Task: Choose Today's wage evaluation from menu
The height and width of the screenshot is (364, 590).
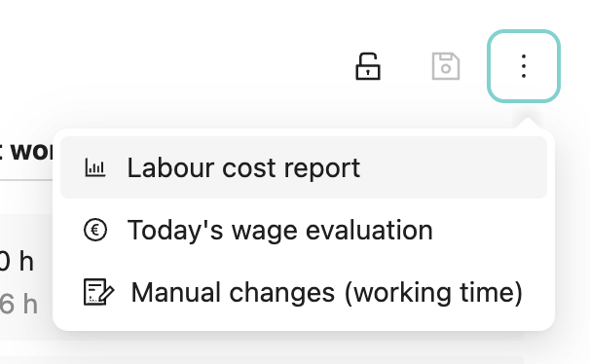Action: point(304,230)
